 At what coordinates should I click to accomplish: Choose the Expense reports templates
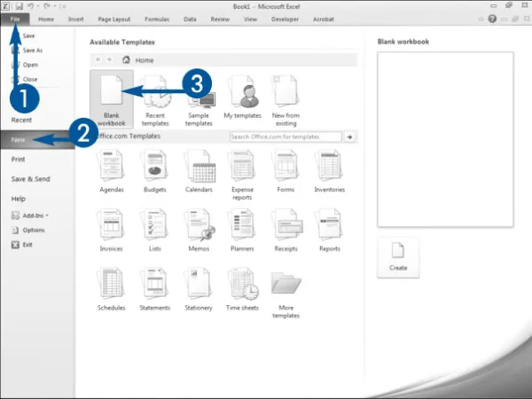[242, 172]
